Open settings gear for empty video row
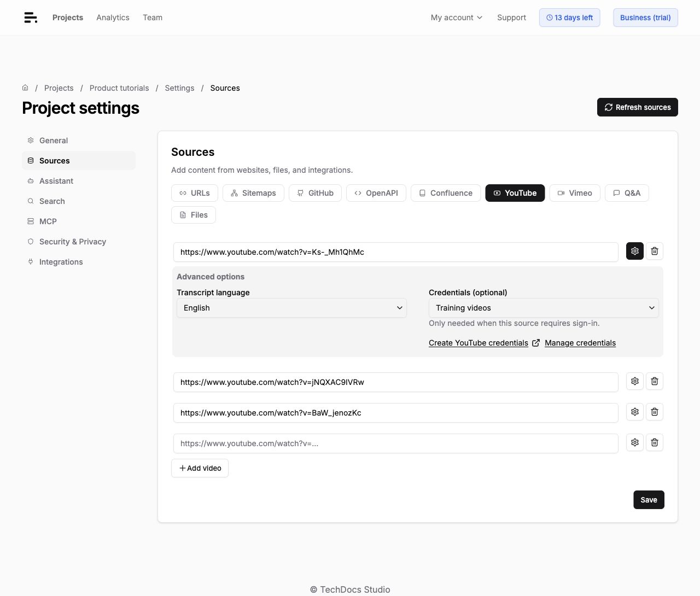 point(635,442)
